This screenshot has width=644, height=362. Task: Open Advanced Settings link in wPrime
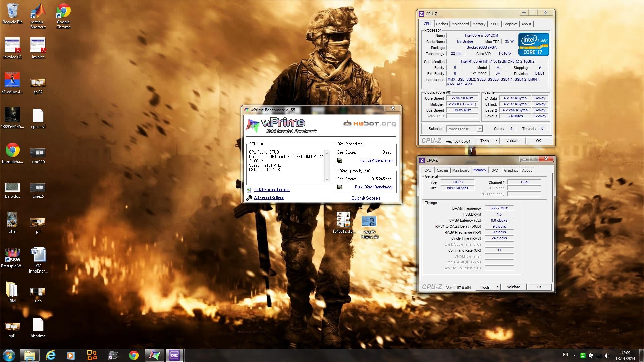click(269, 198)
